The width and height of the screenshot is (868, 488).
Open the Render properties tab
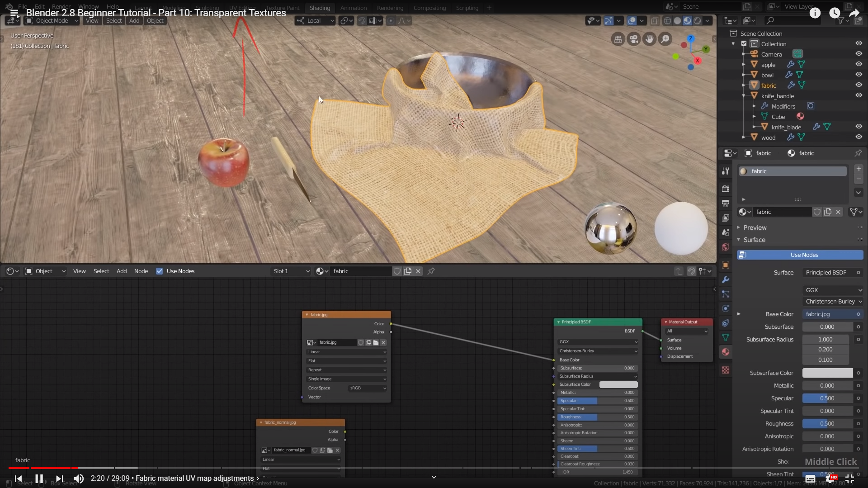click(x=726, y=189)
